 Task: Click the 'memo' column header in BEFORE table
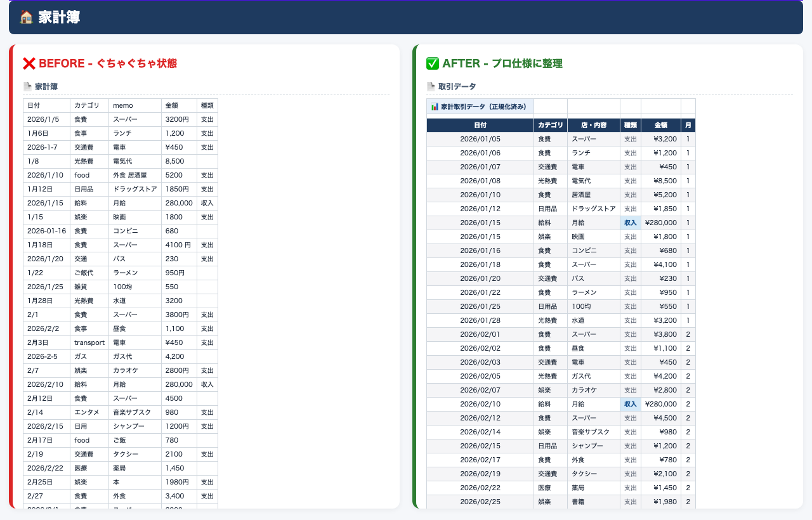tap(135, 105)
